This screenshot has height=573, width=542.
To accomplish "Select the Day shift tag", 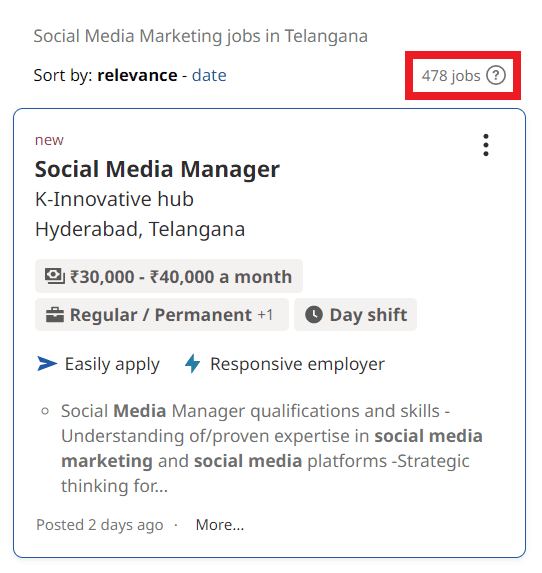I will point(355,315).
